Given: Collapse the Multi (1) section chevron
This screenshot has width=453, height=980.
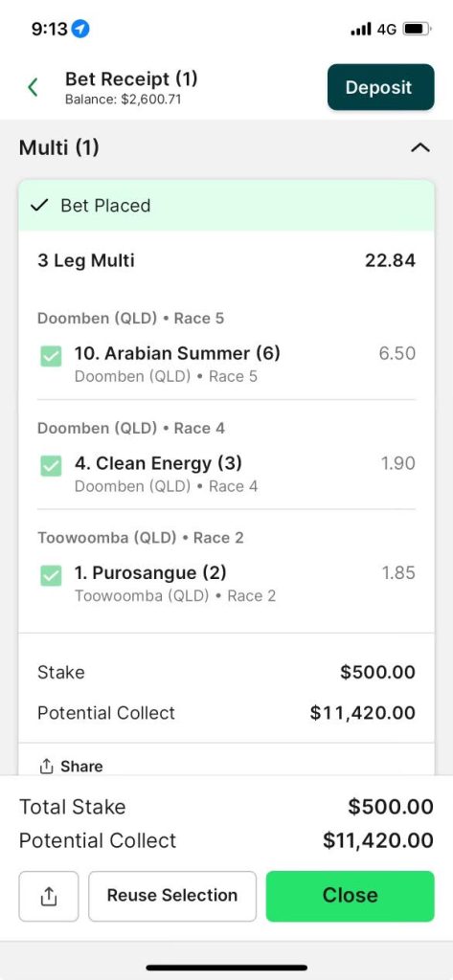Looking at the screenshot, I should pyautogui.click(x=420, y=148).
